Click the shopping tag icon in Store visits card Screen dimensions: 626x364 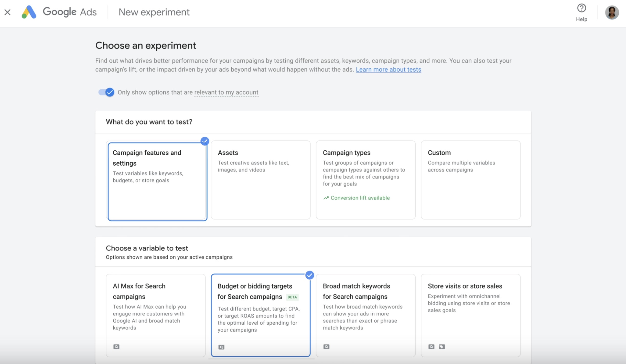tap(442, 347)
